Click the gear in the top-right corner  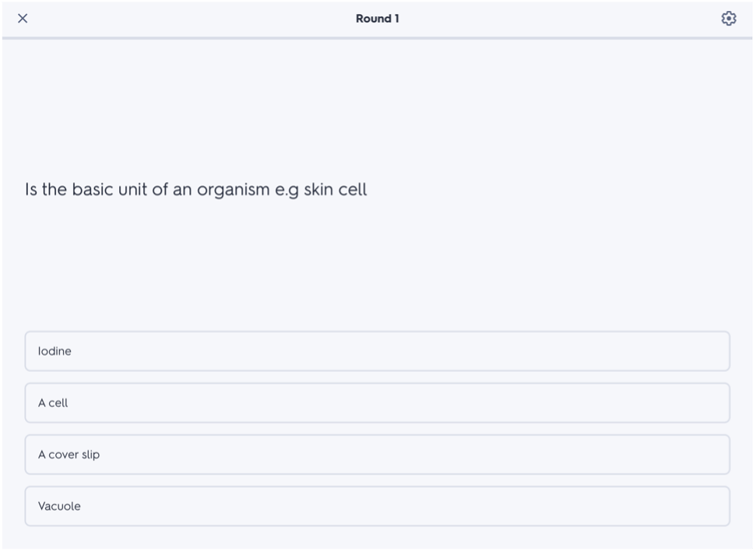point(728,19)
